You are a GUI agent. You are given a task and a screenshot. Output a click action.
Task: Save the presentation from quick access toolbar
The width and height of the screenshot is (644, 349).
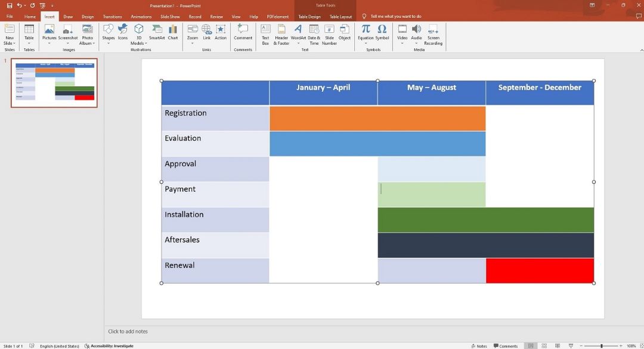(x=10, y=6)
